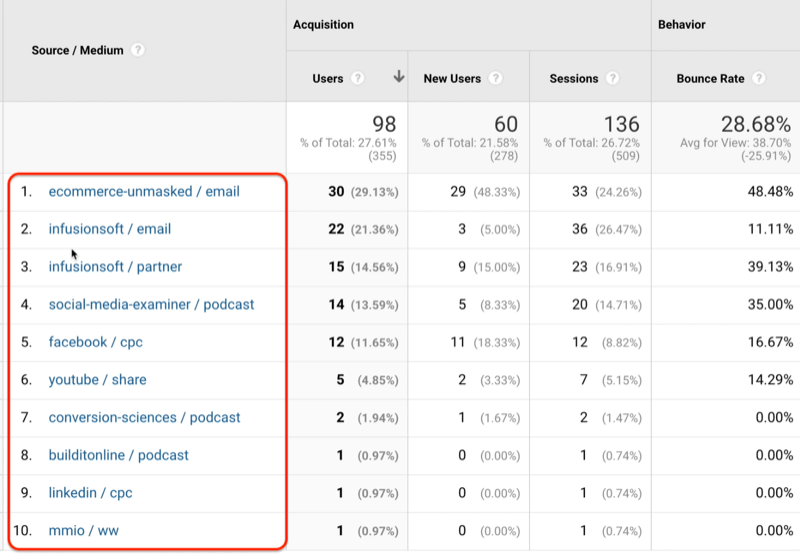Open mmio / ww source link
Viewport: 800px width, 560px height.
click(x=84, y=531)
